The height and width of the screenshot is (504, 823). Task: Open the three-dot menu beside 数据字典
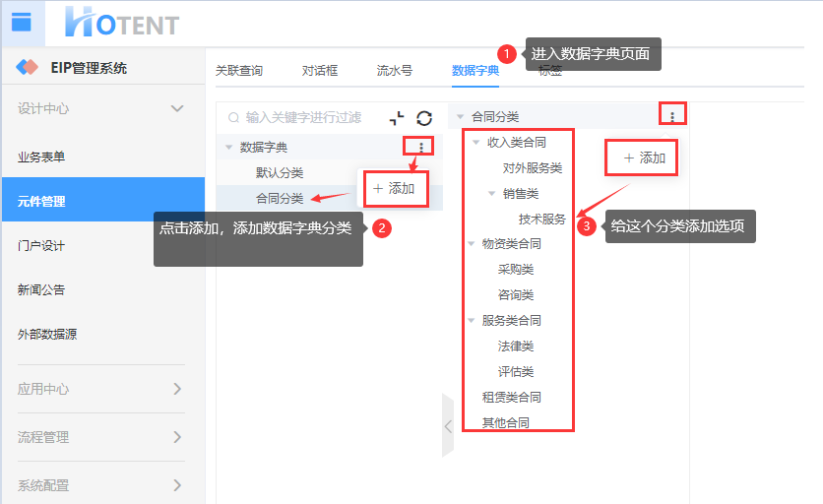421,147
